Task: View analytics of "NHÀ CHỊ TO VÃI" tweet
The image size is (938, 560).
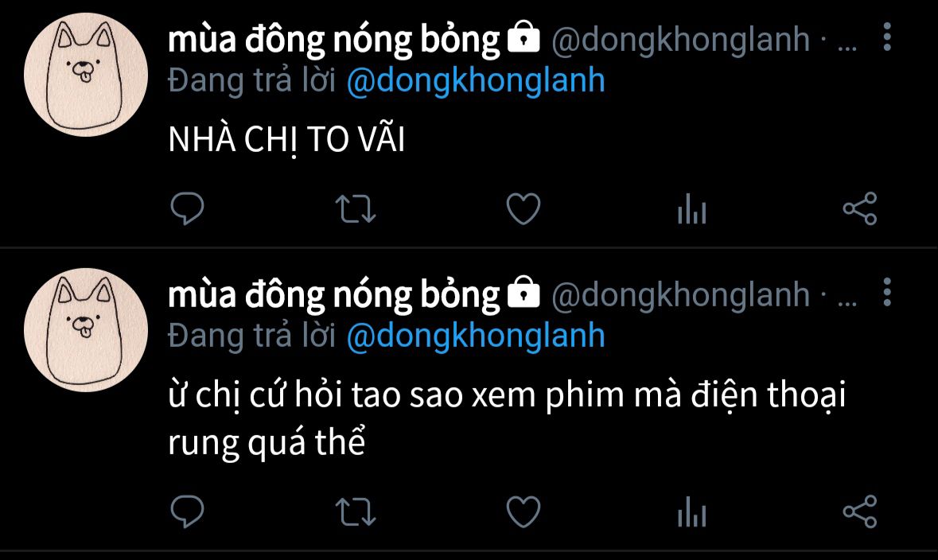Action: [x=692, y=208]
